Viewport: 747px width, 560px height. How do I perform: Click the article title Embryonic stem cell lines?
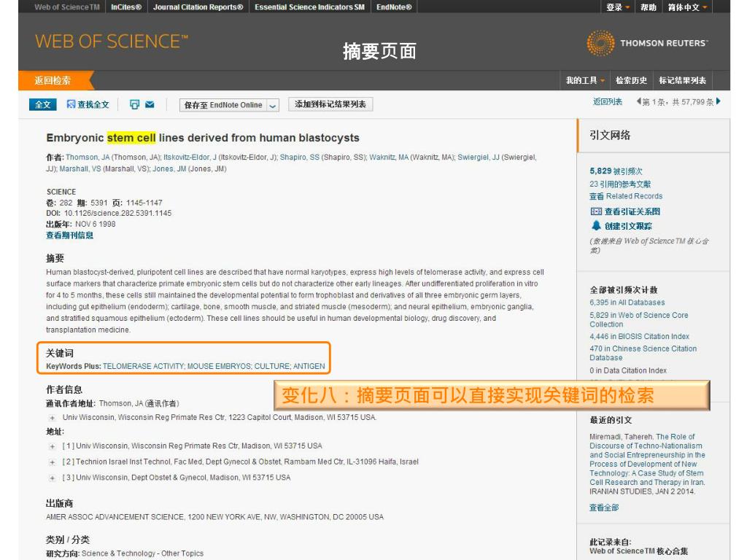pyautogui.click(x=203, y=138)
